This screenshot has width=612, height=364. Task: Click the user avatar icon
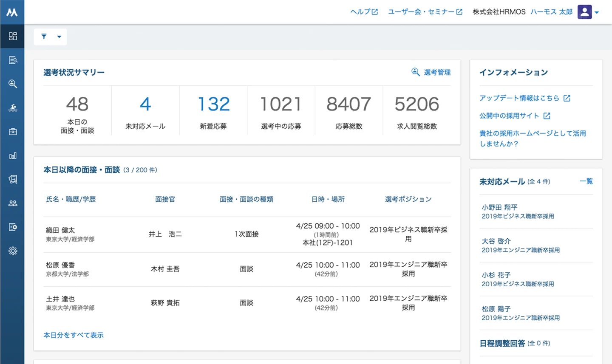[584, 12]
